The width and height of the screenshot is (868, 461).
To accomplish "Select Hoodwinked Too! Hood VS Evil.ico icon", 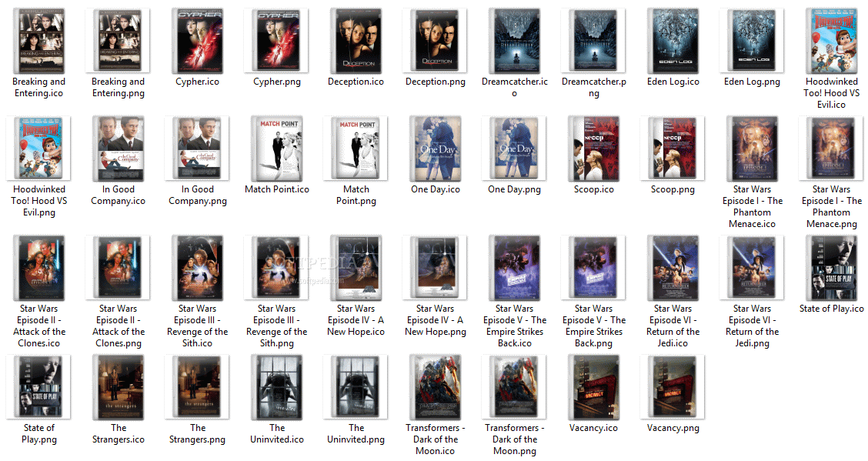I will point(832,40).
